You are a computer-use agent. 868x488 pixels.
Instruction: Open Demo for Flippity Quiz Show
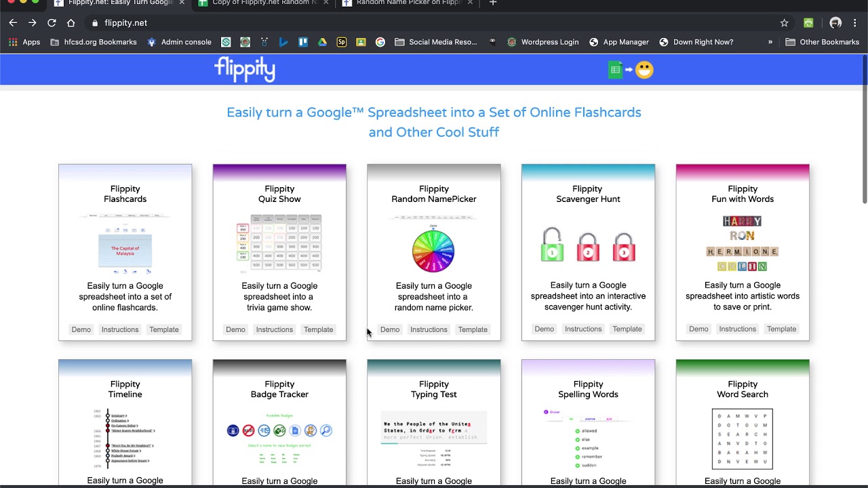pos(235,329)
